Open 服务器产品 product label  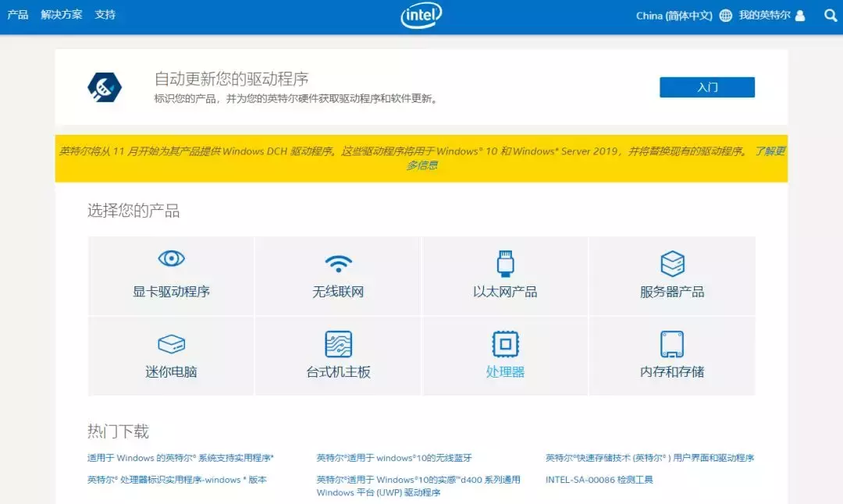click(x=672, y=292)
